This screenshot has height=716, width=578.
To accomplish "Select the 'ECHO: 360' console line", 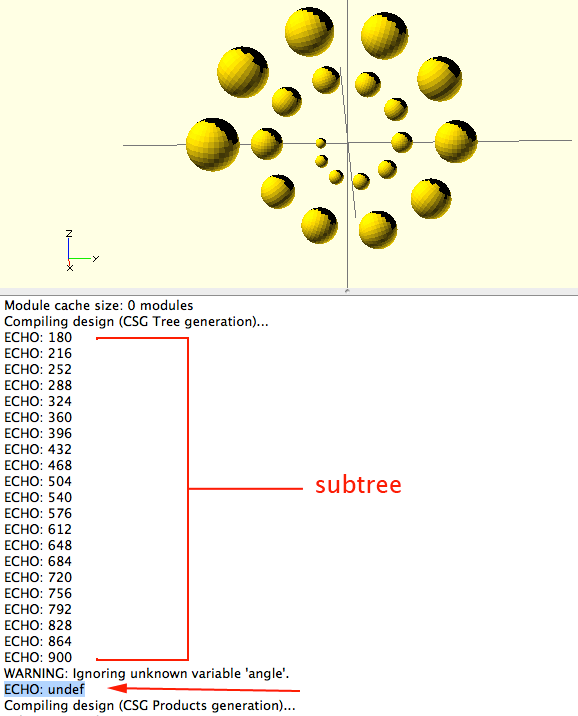I will 38,417.
